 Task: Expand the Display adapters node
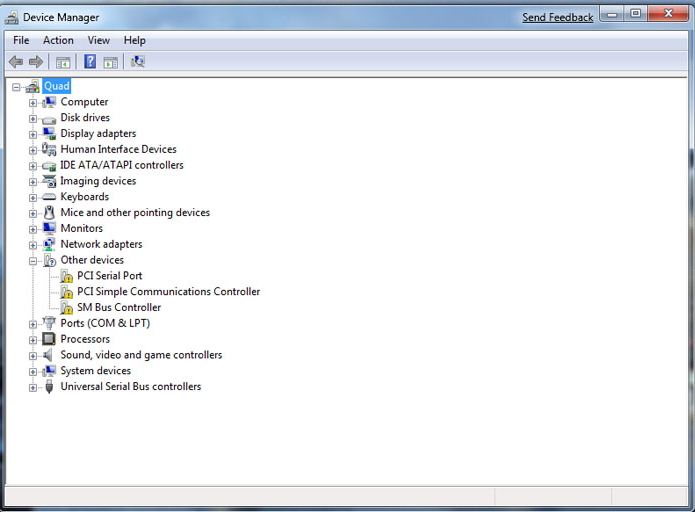point(33,134)
